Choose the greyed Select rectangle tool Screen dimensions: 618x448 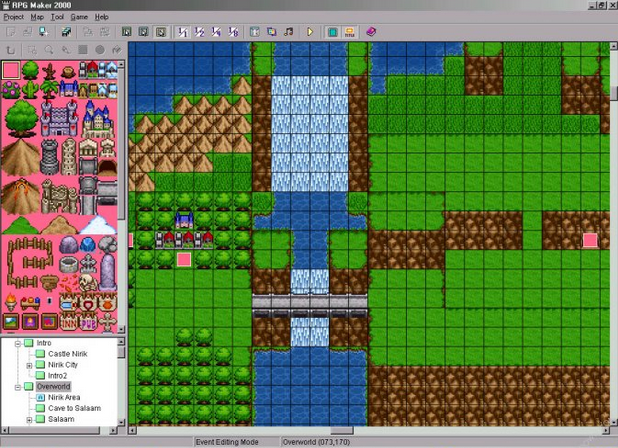click(32, 50)
